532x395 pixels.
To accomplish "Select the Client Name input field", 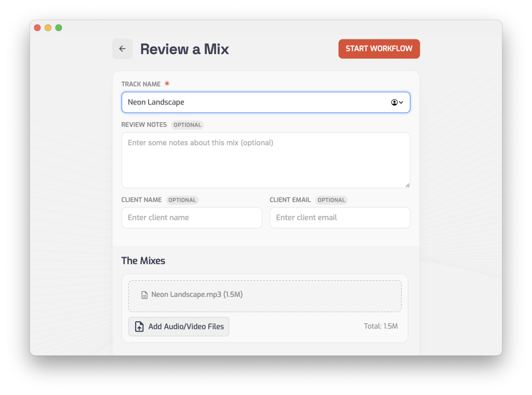I will click(192, 218).
